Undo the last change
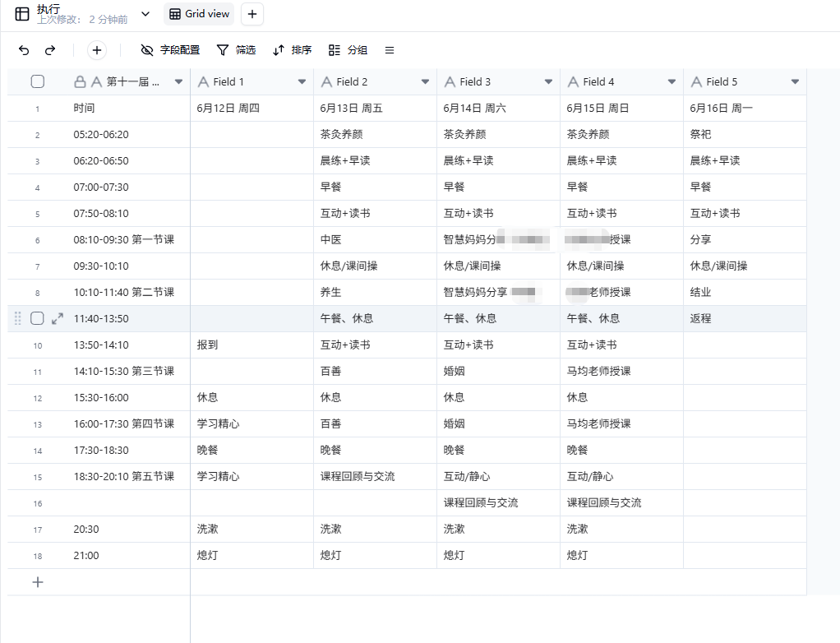The height and width of the screenshot is (643, 840). (x=24, y=50)
